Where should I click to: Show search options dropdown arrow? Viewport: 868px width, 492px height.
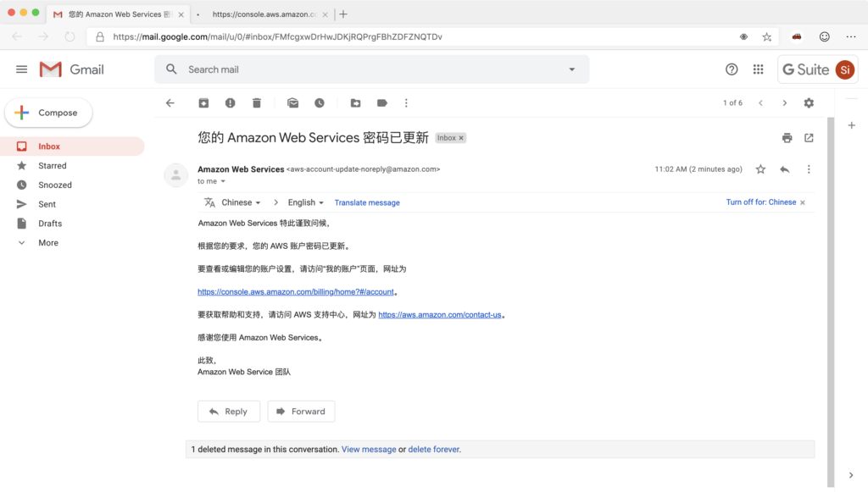[572, 69]
